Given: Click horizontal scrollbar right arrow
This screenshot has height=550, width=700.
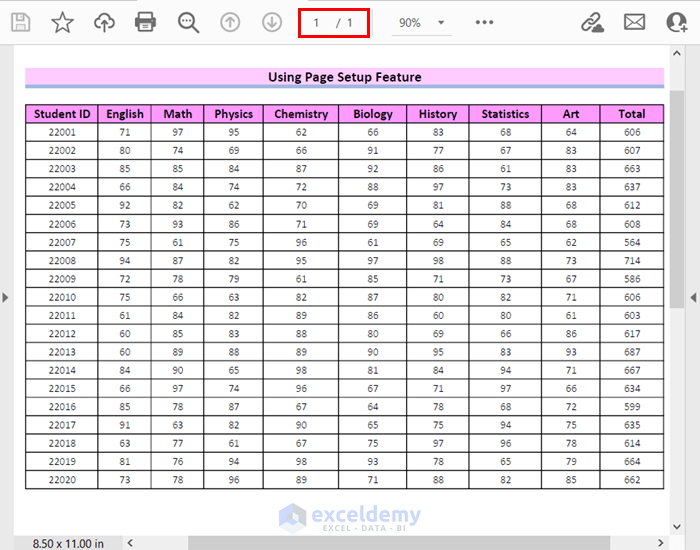Looking at the screenshot, I should [660, 543].
